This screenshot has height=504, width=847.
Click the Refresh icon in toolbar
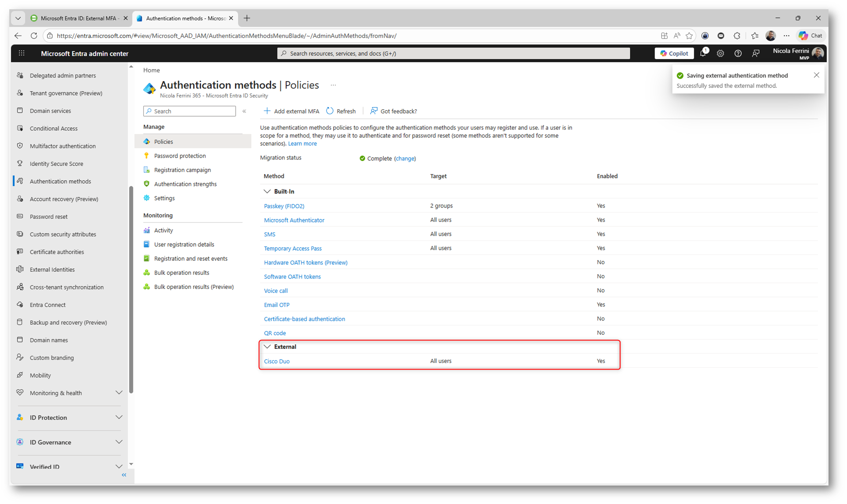(330, 111)
